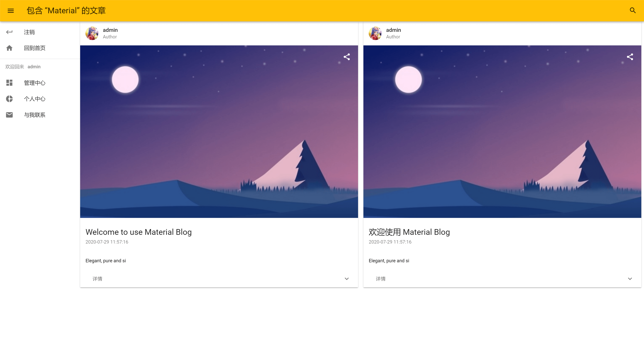Click the pie chart icon for 个人中心
The image size is (644, 362).
click(9, 99)
